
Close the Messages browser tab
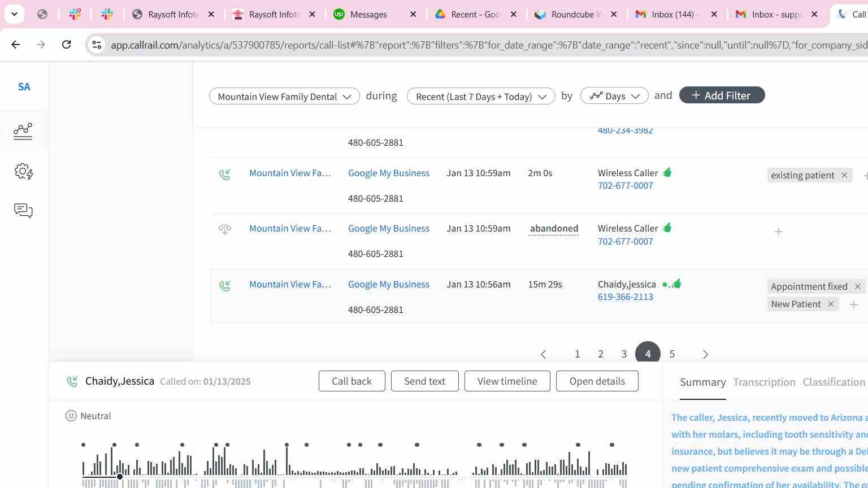tap(413, 14)
